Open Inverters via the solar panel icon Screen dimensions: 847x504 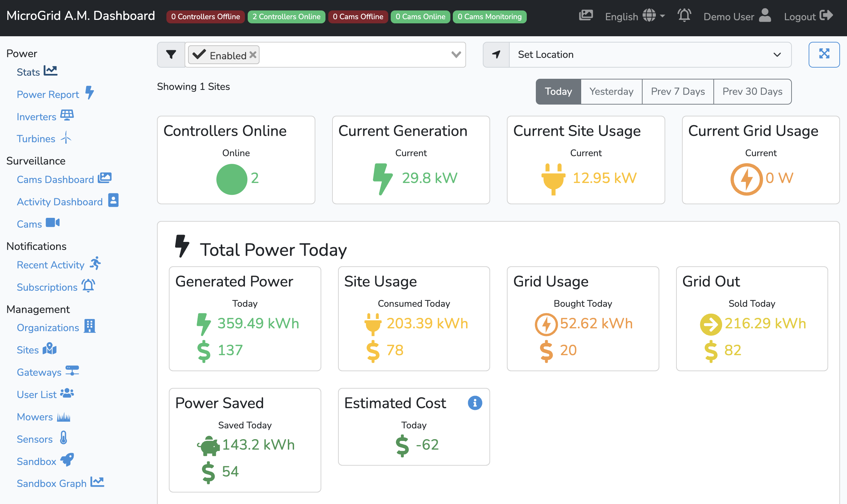click(67, 115)
